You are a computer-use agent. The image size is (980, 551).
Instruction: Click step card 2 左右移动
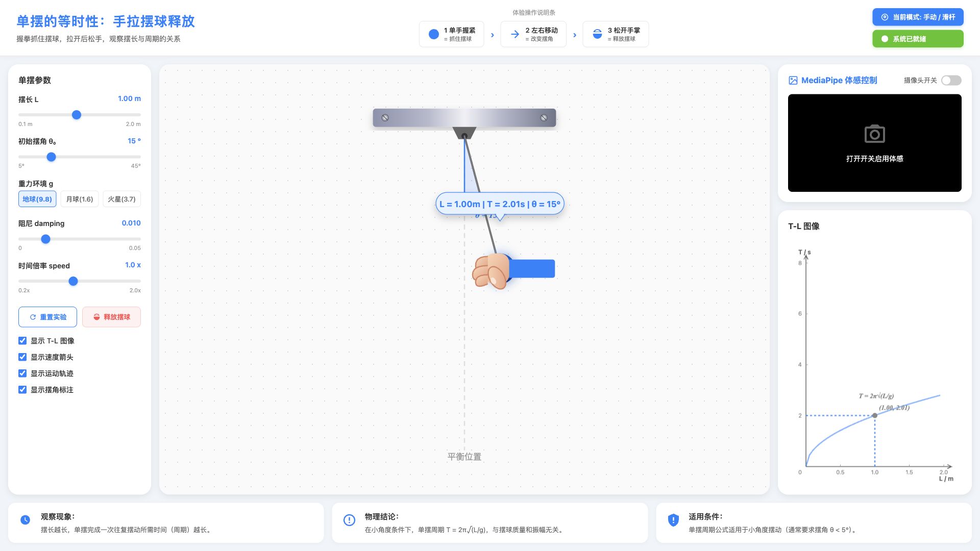click(x=533, y=34)
